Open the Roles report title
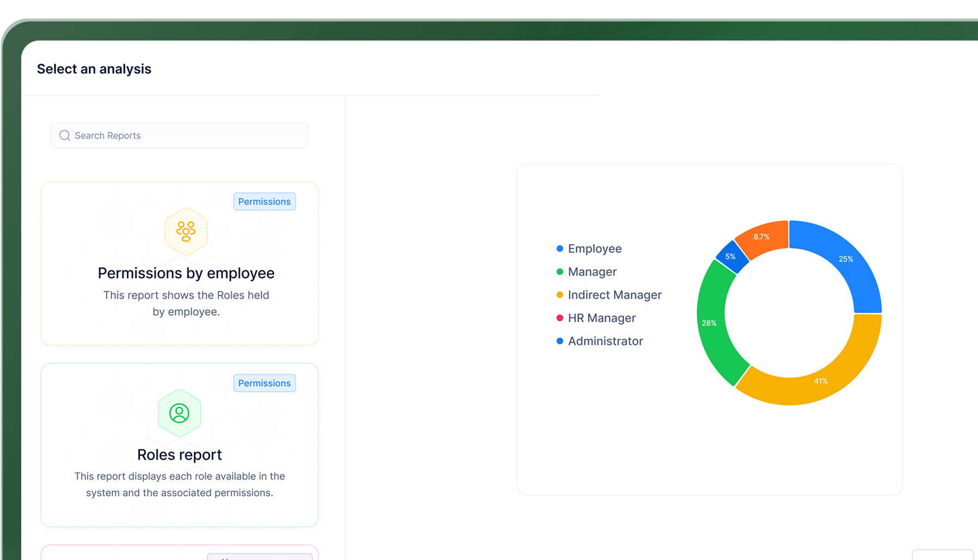This screenshot has height=560, width=978. click(179, 455)
